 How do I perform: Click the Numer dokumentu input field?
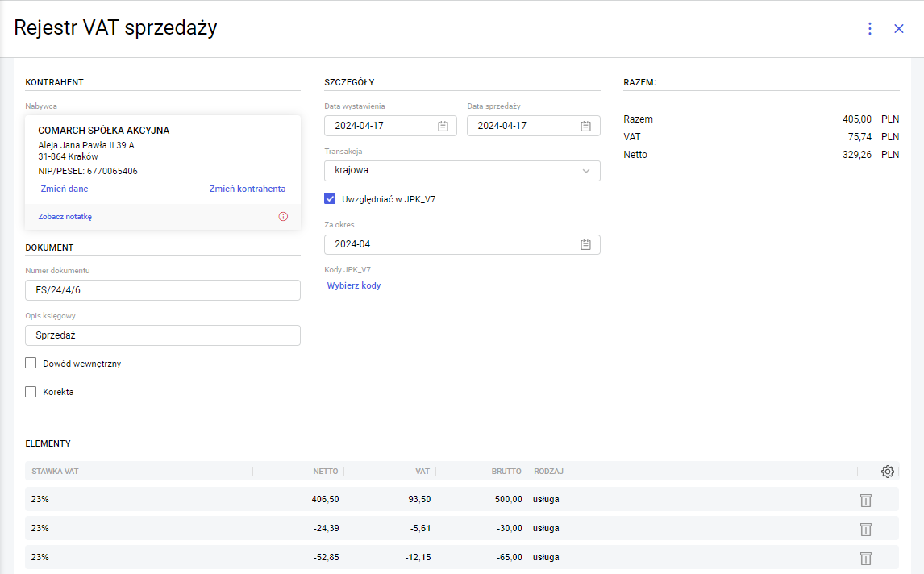point(163,290)
